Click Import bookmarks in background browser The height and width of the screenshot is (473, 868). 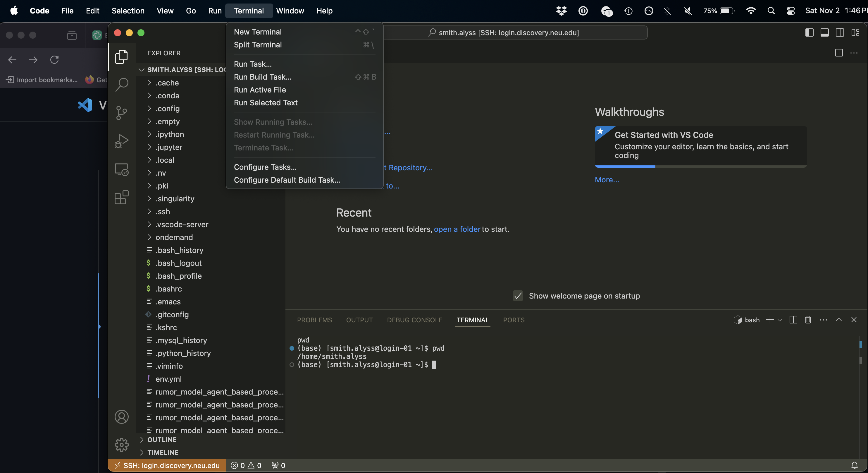click(x=42, y=80)
